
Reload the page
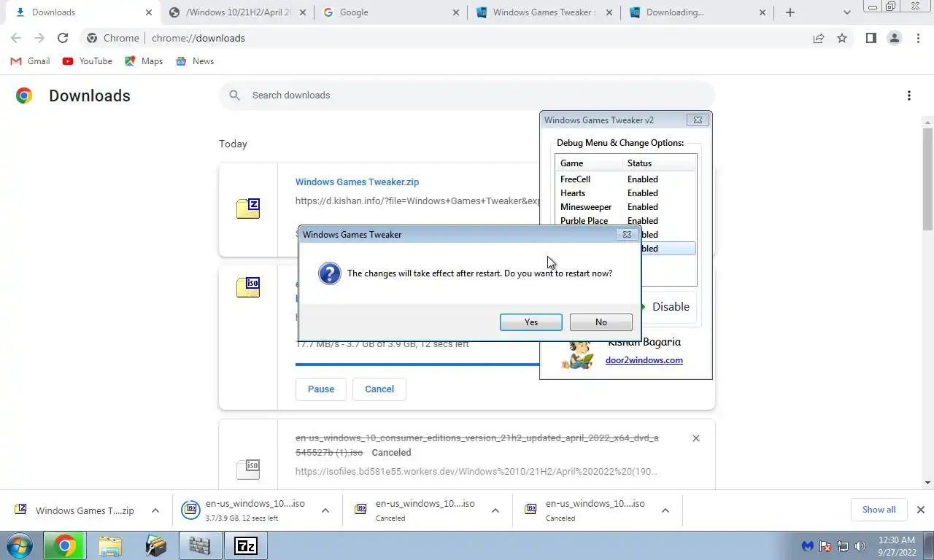click(x=63, y=38)
